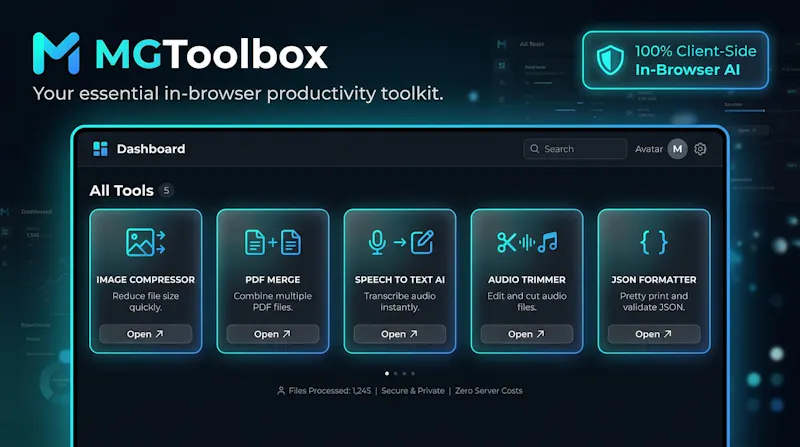The width and height of the screenshot is (800, 447).
Task: Click the SPEECH TO TEXT AI card title
Action: pos(399,280)
